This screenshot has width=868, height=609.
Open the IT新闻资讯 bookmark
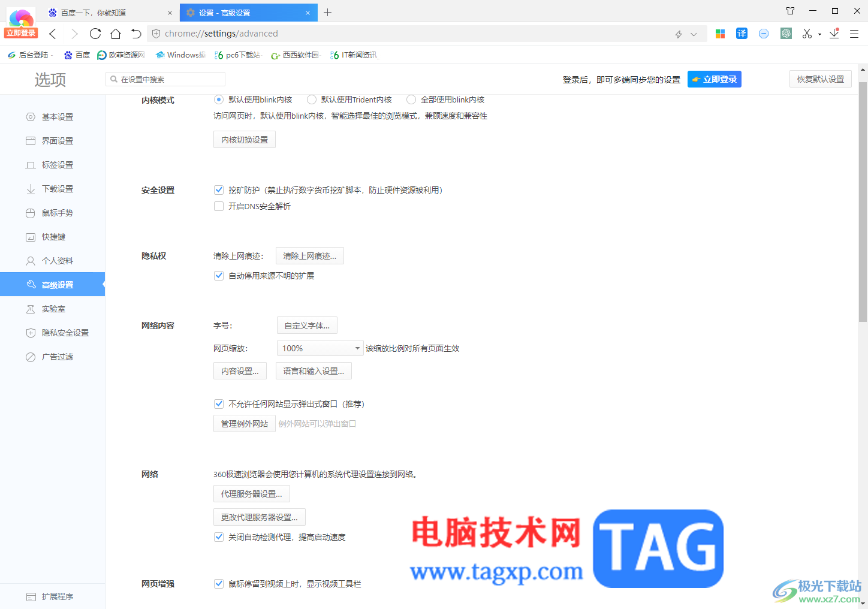(354, 55)
